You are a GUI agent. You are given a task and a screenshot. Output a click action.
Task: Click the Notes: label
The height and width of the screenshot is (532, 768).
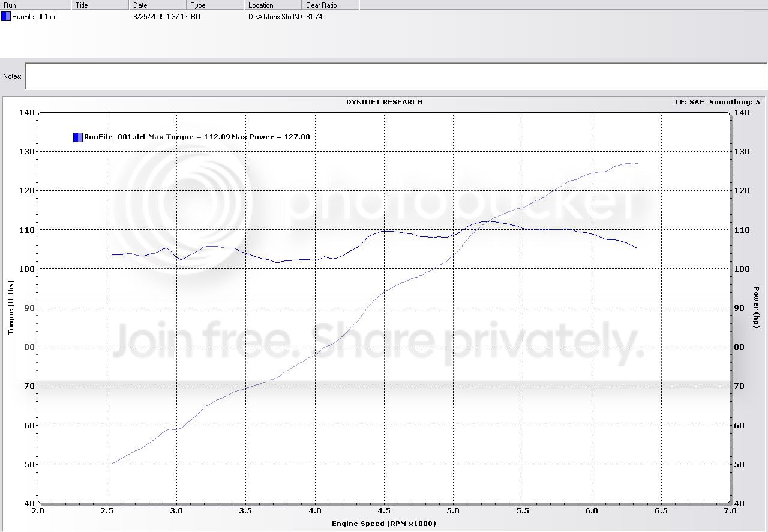(12, 76)
